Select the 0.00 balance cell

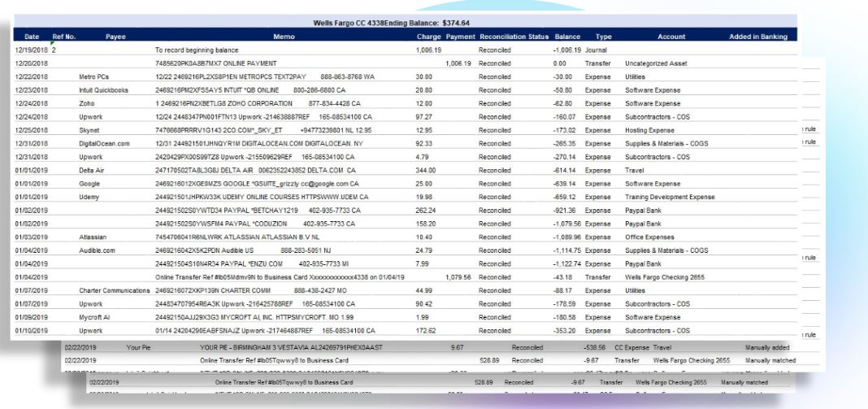559,63
